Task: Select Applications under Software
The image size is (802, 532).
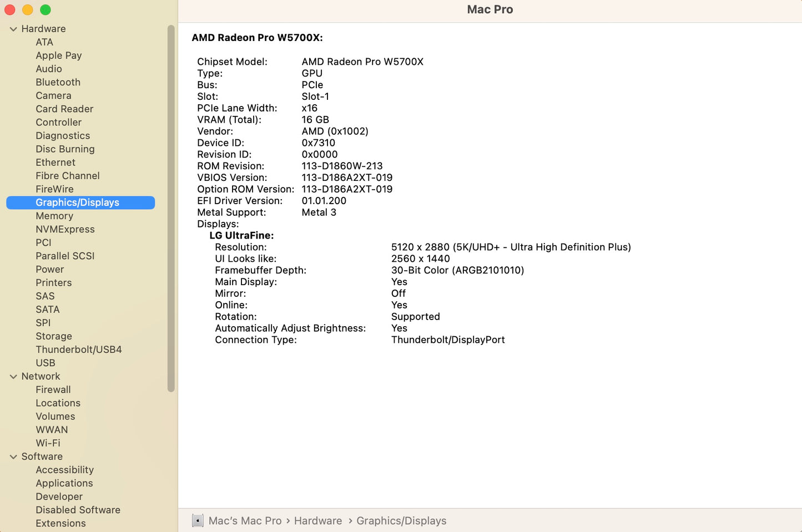Action: [64, 483]
